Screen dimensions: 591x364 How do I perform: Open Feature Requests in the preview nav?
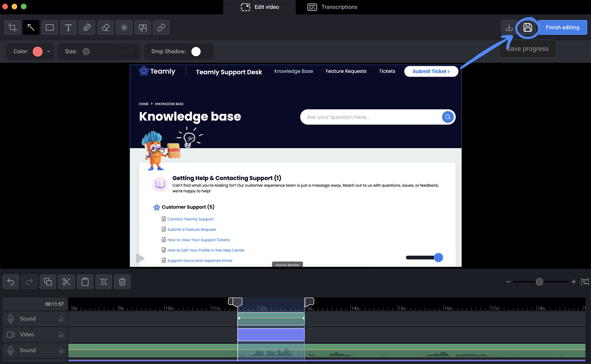tap(346, 71)
